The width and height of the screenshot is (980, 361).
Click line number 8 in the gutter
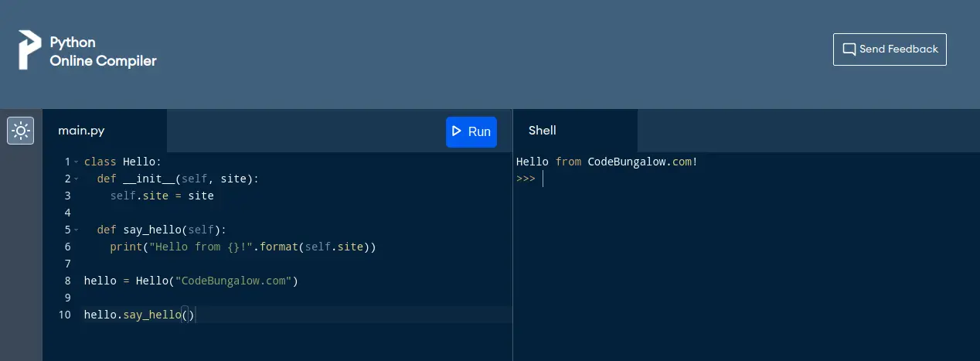(x=68, y=281)
